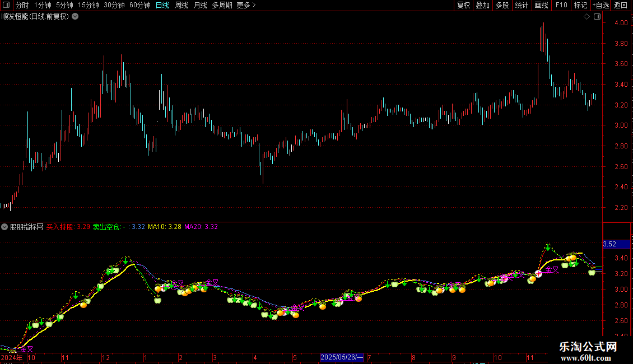Open the 画线 drawing tools
This screenshot has width=633, height=364.
(541, 5)
